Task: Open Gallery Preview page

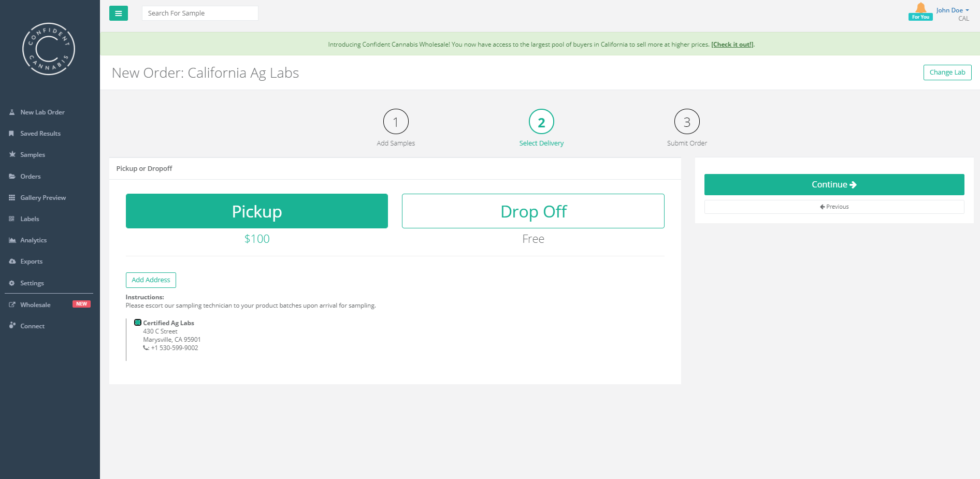Action: coord(43,198)
